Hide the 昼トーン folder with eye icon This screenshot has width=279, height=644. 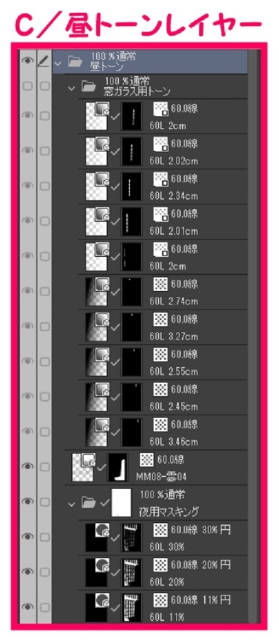(28, 61)
